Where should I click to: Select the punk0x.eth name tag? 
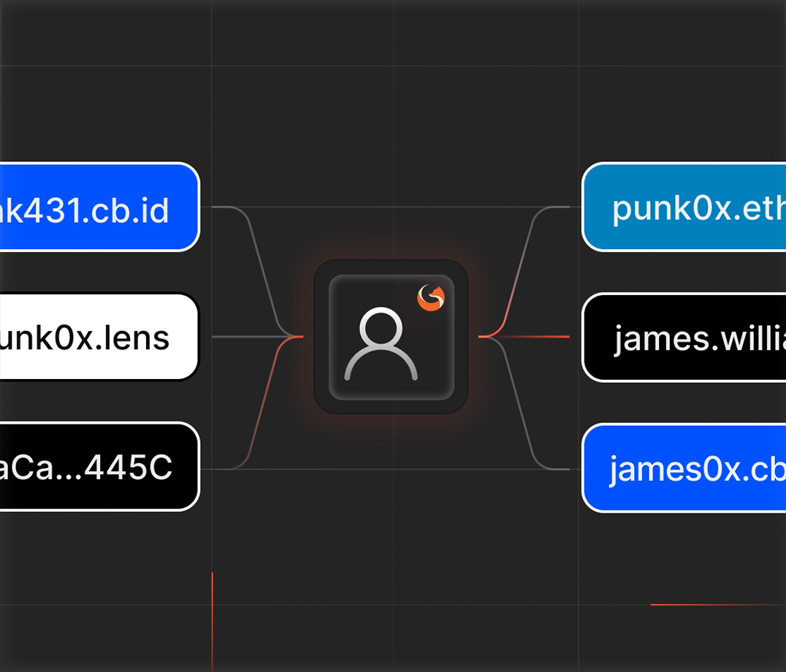click(683, 207)
